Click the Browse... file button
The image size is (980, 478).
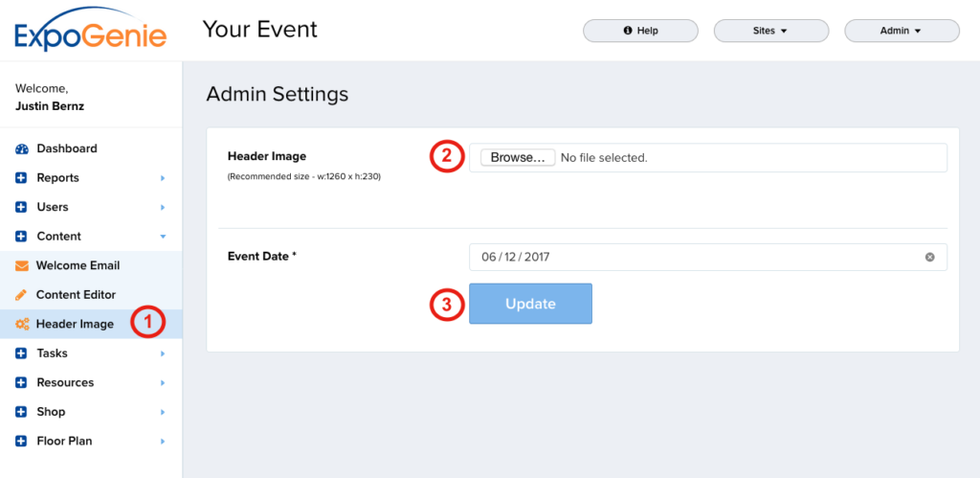click(x=517, y=157)
